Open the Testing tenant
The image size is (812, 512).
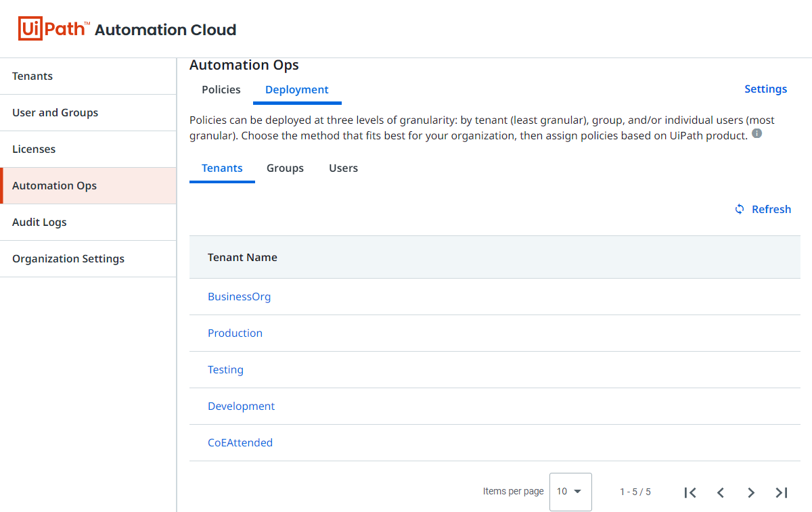click(x=226, y=370)
